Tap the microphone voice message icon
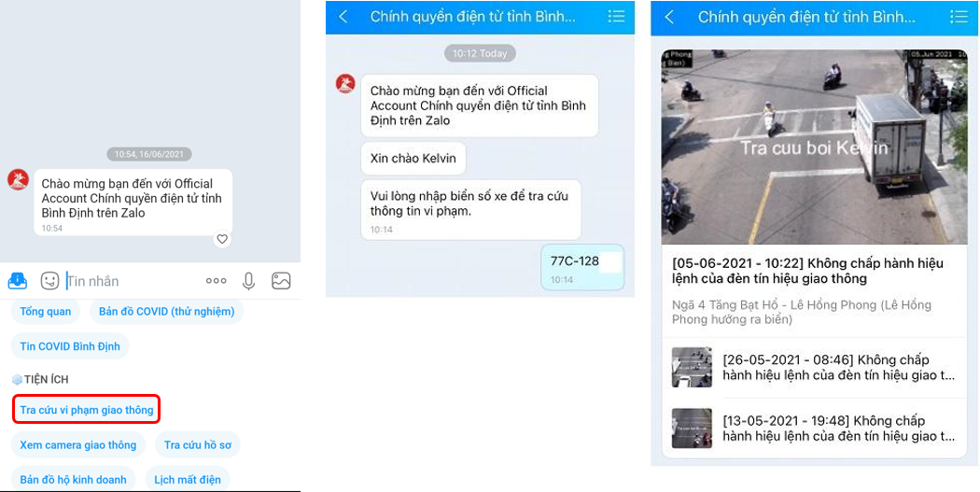The height and width of the screenshot is (492, 980). 249,281
